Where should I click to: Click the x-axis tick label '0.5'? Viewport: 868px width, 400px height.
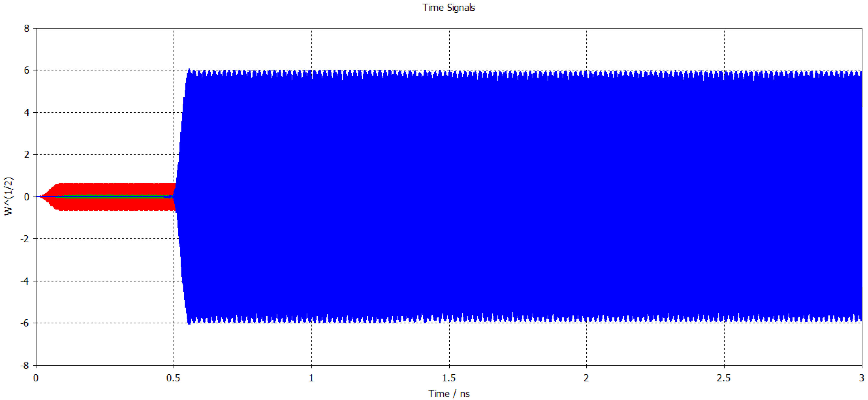[173, 378]
